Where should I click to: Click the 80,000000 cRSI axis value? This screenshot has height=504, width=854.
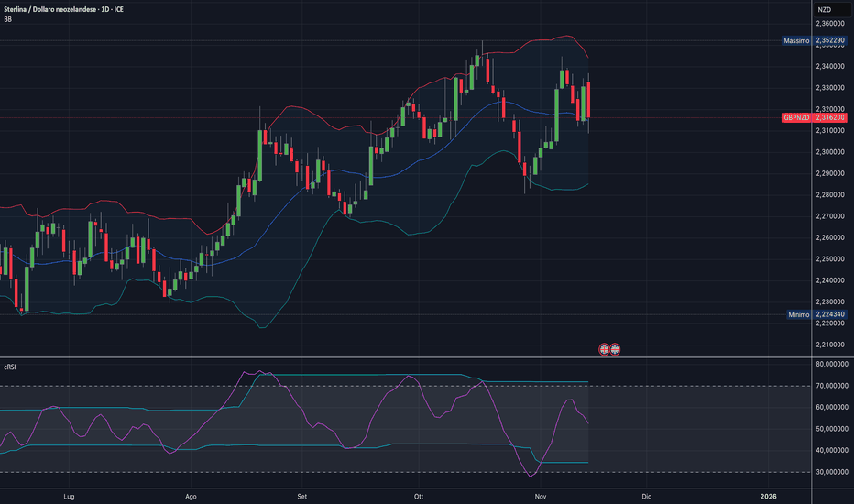click(832, 364)
